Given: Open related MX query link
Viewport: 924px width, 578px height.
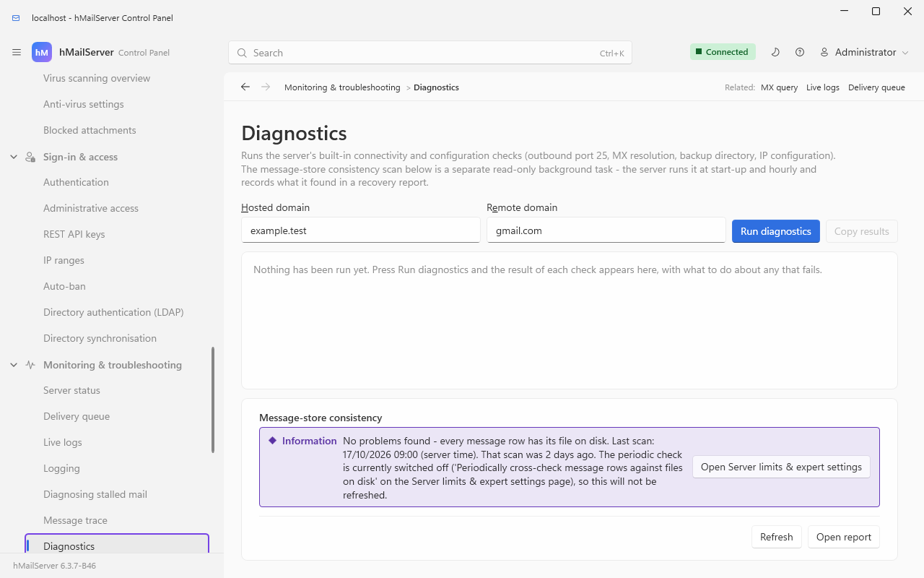Looking at the screenshot, I should [780, 87].
